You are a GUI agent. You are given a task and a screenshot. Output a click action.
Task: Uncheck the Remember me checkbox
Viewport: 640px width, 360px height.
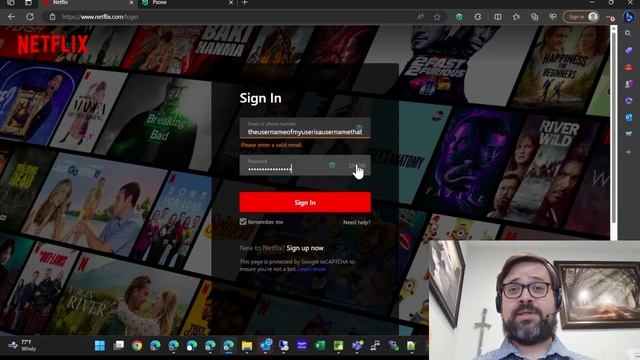(x=243, y=222)
